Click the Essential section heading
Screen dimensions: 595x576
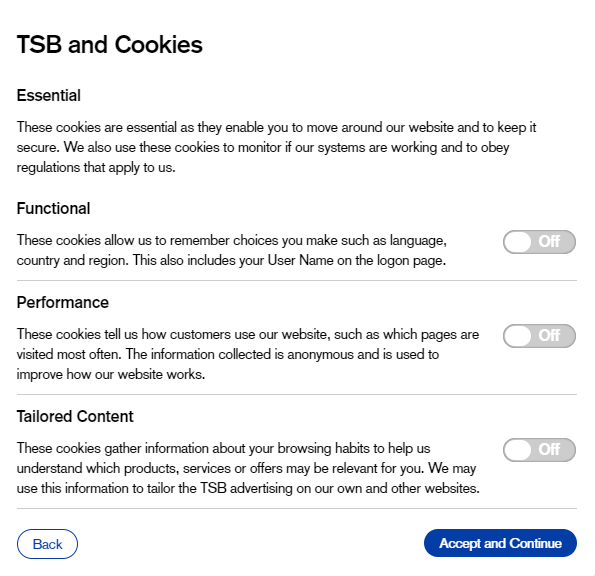pyautogui.click(x=49, y=95)
